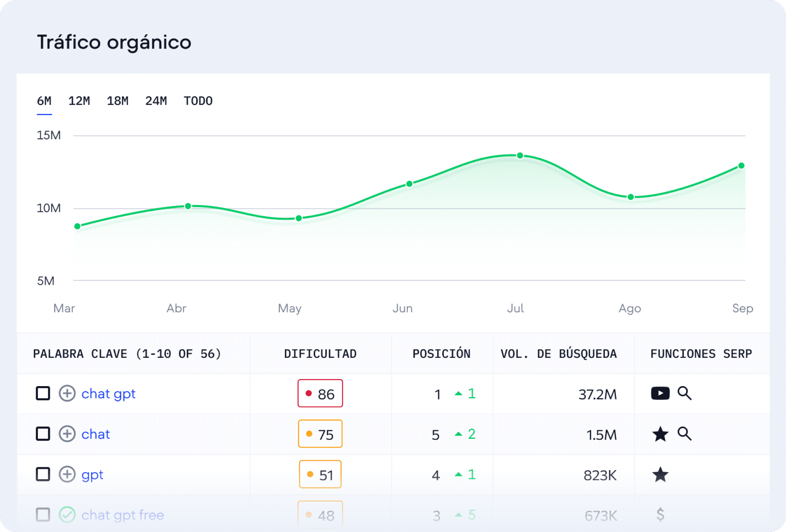
Task: Click the 10M axis label
Action: tap(49, 208)
